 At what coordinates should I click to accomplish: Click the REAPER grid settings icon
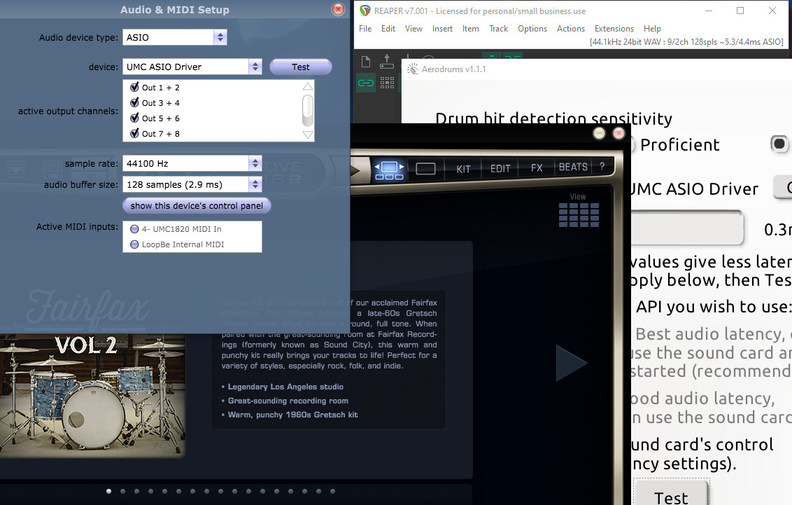[387, 82]
